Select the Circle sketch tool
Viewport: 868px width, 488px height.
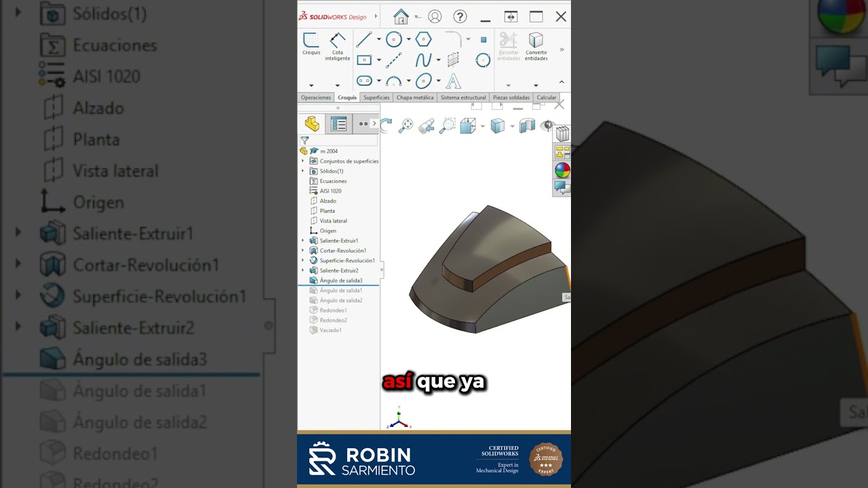(394, 39)
